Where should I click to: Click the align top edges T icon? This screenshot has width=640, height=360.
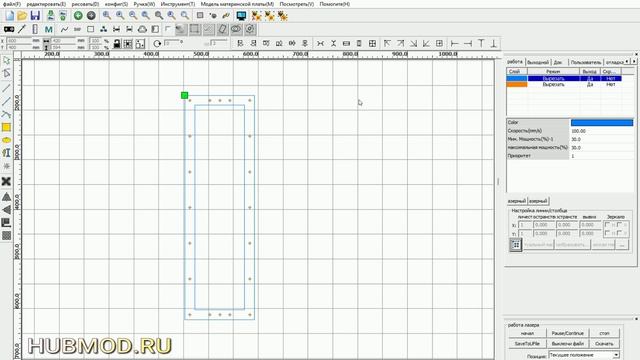tap(481, 43)
